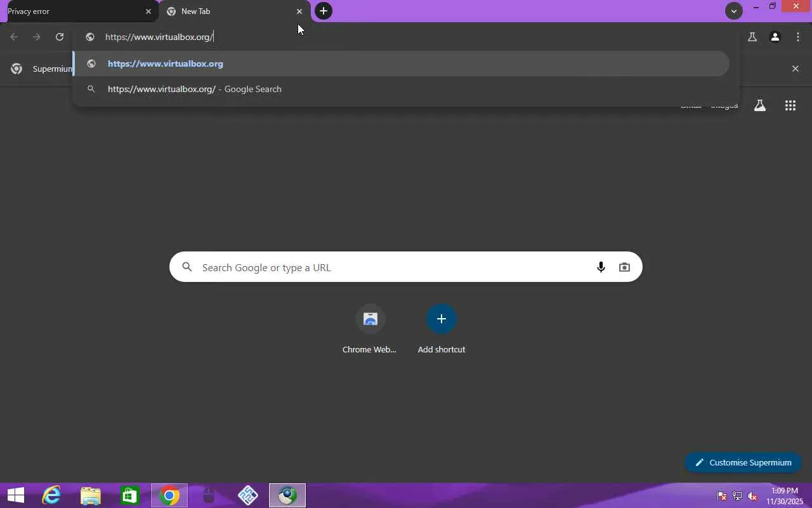Open Customise Supermium

click(x=743, y=462)
